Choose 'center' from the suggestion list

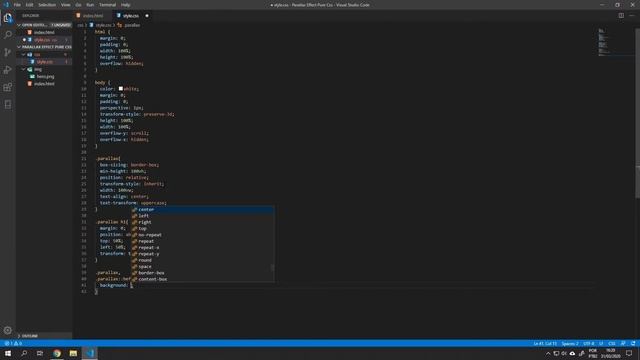pos(202,209)
